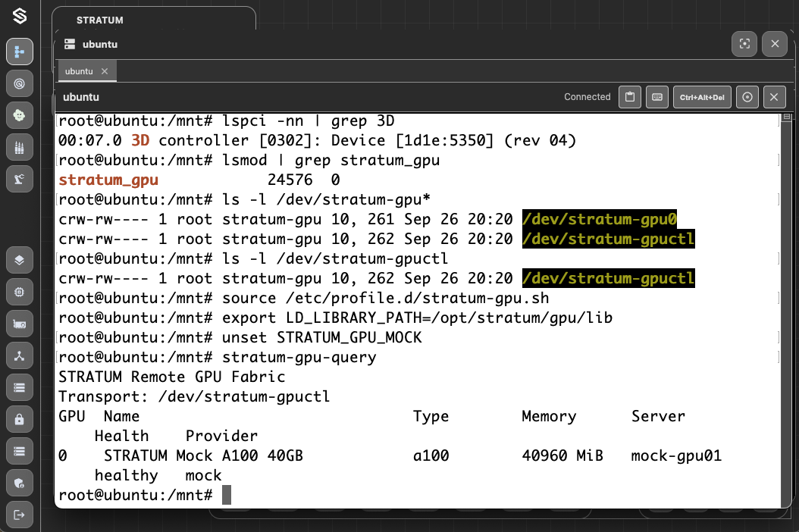The width and height of the screenshot is (799, 532).
Task: Click the 'source /etc/profile.d/stratum-gpu.sh' command
Action: [386, 298]
